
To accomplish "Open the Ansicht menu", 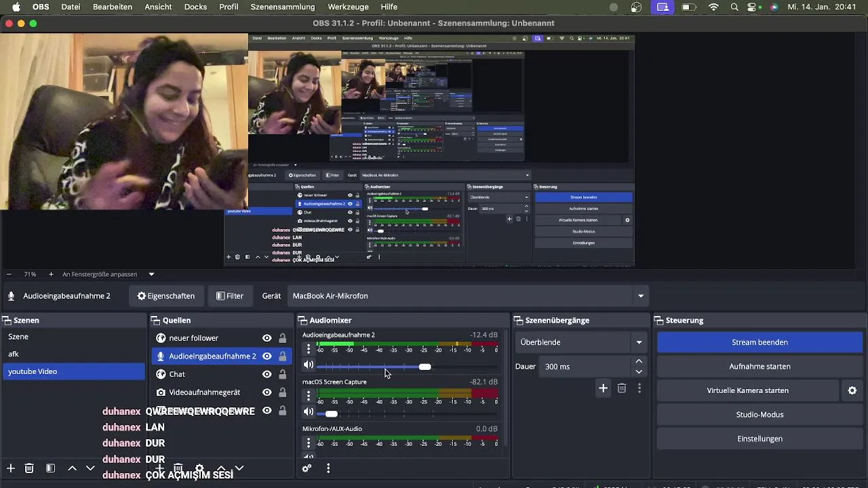I will (x=158, y=7).
